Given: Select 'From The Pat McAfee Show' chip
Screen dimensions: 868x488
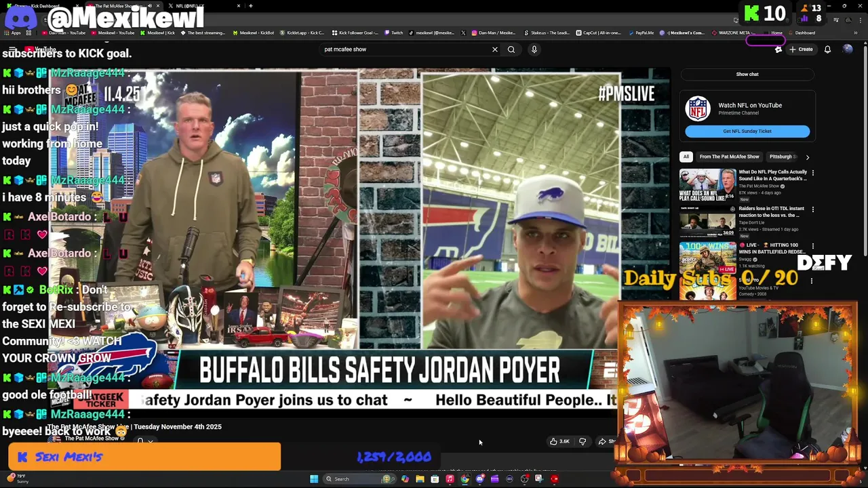Looking at the screenshot, I should [729, 157].
